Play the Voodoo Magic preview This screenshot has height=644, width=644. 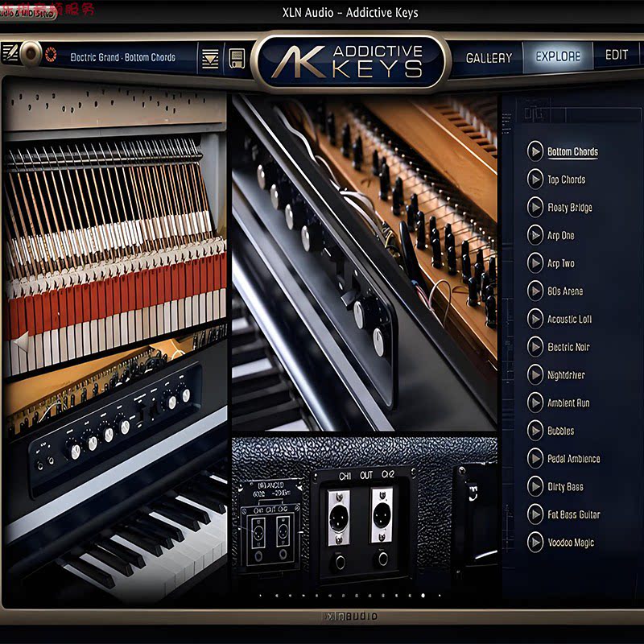coord(535,542)
